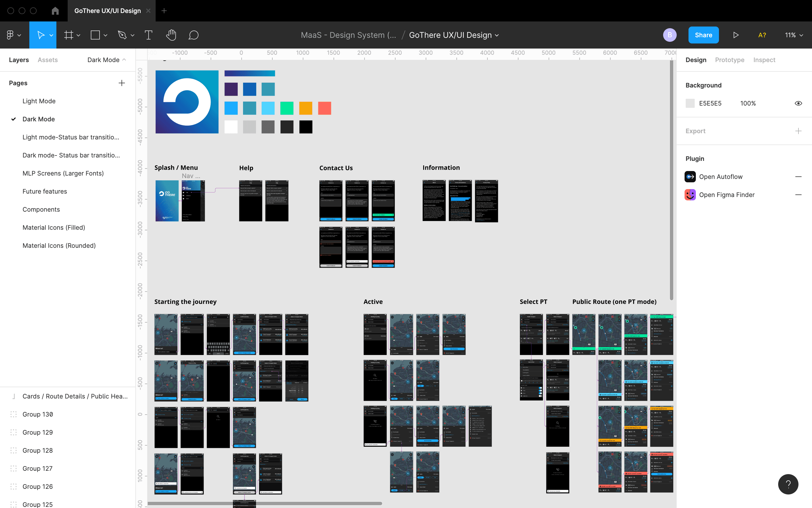Select the Group 128 layer icon
Image resolution: width=812 pixels, height=508 pixels.
(14, 450)
